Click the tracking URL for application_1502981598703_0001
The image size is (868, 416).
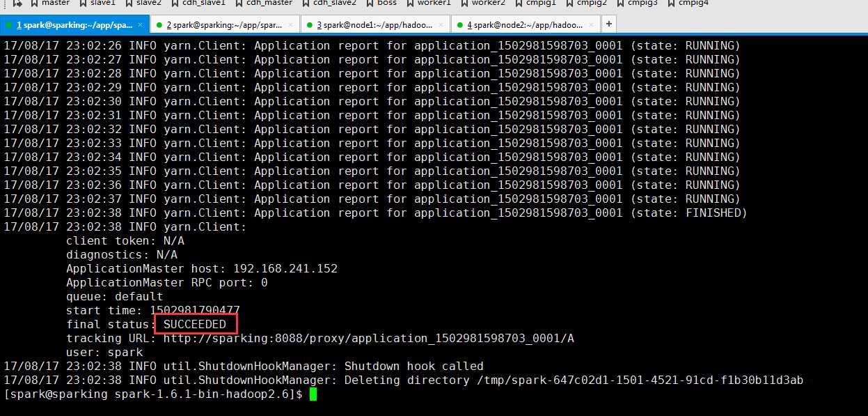(x=369, y=339)
